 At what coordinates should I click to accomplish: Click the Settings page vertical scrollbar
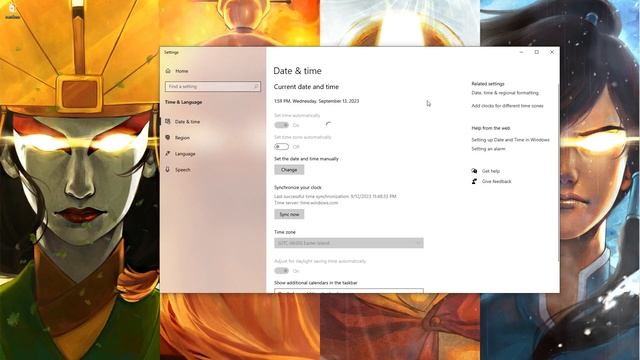tap(558, 171)
